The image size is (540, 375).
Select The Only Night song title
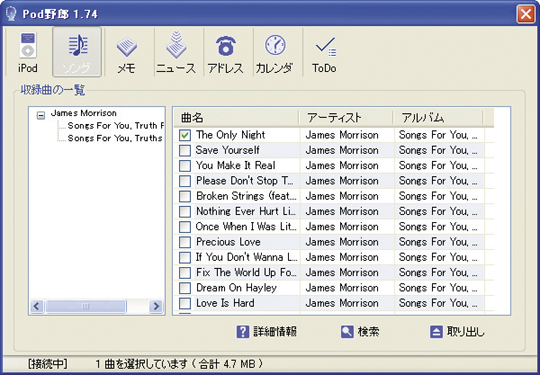[230, 135]
